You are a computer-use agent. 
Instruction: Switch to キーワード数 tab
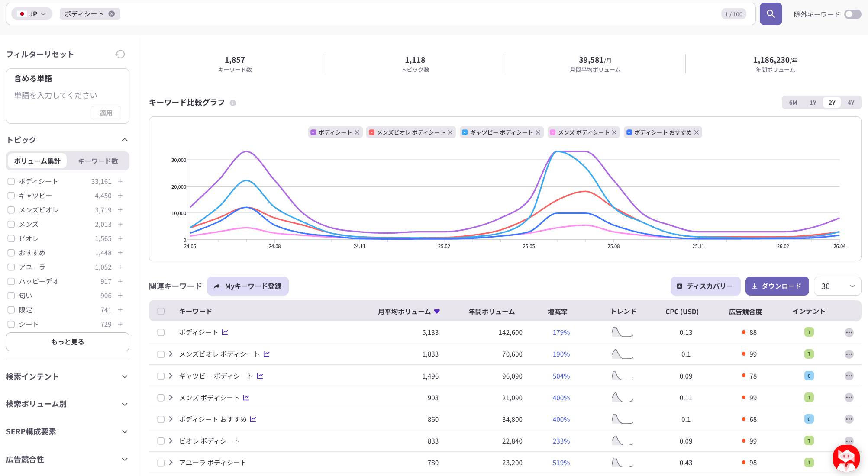pyautogui.click(x=98, y=161)
